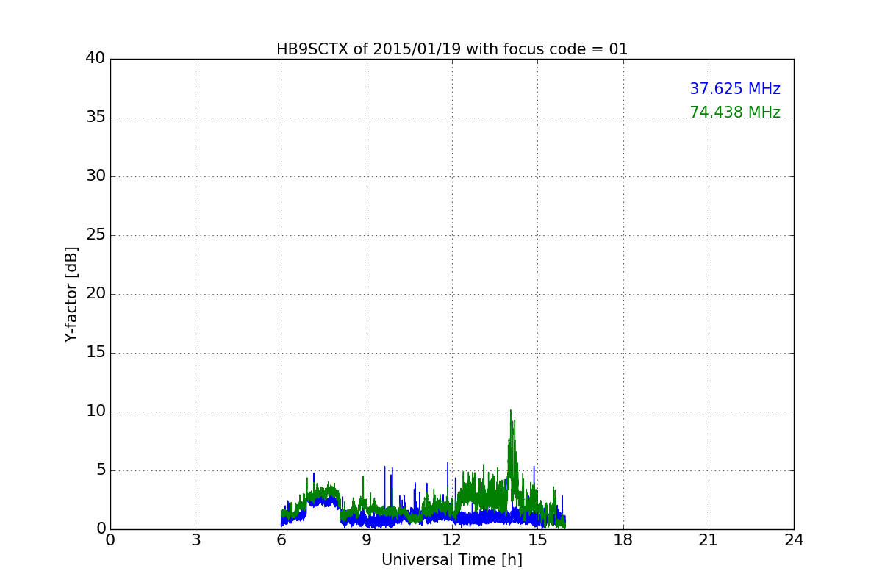Click the x-axis tick label '3'
Screen dimensions: 882x588
(x=196, y=540)
